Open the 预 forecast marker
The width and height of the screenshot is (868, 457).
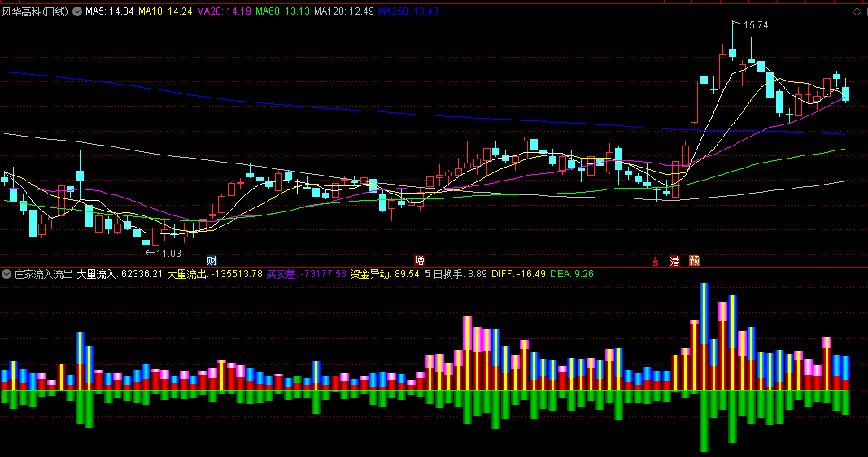pyautogui.click(x=694, y=260)
